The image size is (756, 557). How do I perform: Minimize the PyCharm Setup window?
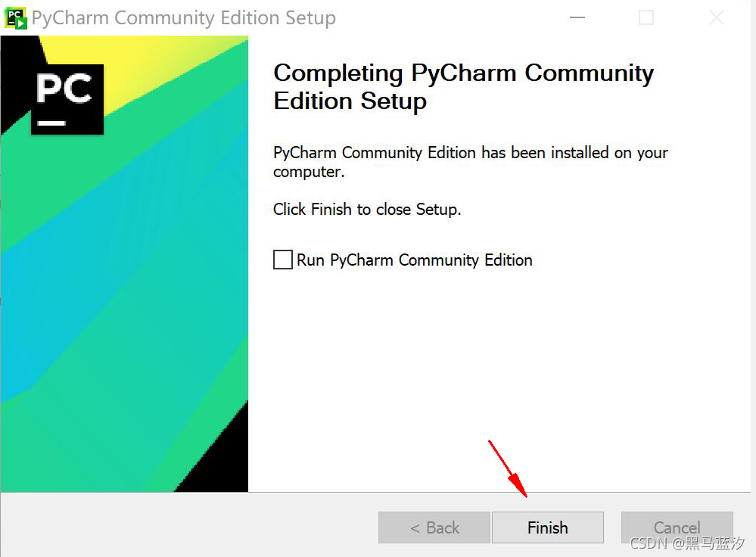(x=577, y=18)
